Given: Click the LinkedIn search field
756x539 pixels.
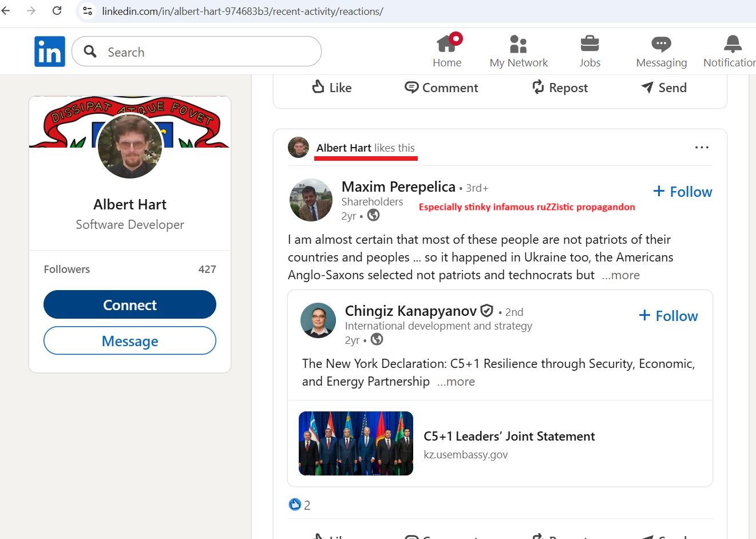Looking at the screenshot, I should pos(196,51).
